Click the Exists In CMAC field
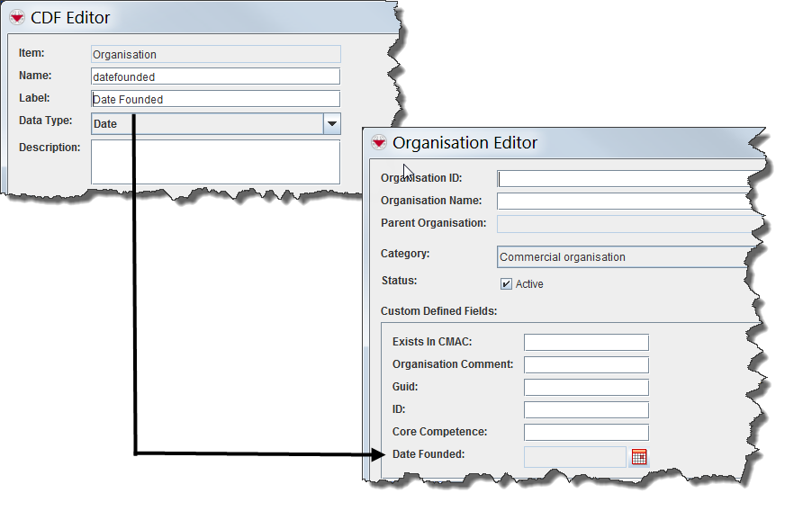This screenshot has width=812, height=520. point(586,343)
